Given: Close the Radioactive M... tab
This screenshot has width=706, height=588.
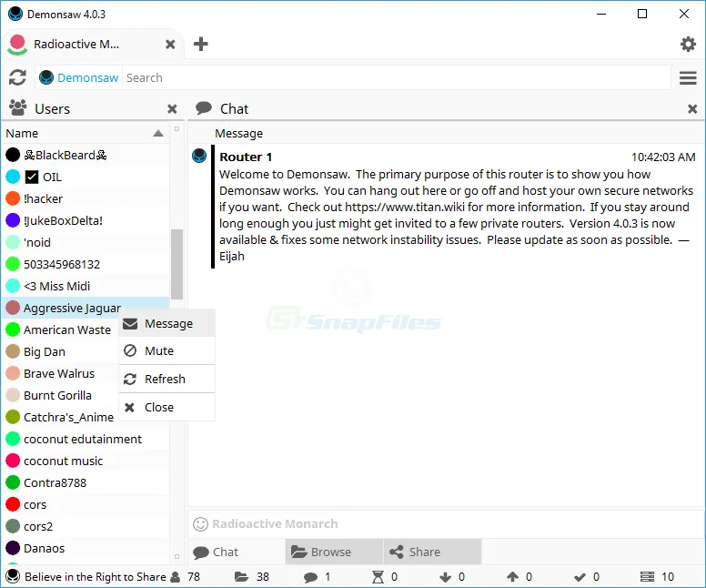Looking at the screenshot, I should [x=170, y=45].
